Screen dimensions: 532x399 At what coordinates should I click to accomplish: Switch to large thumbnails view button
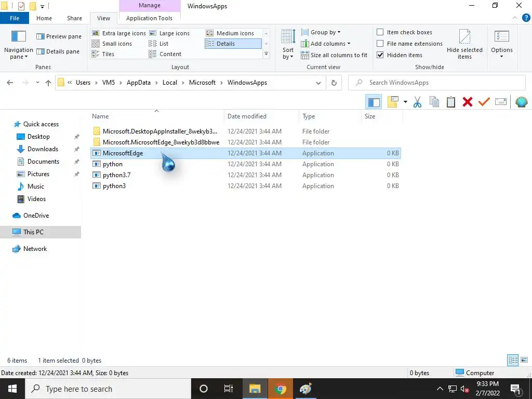pyautogui.click(x=524, y=360)
